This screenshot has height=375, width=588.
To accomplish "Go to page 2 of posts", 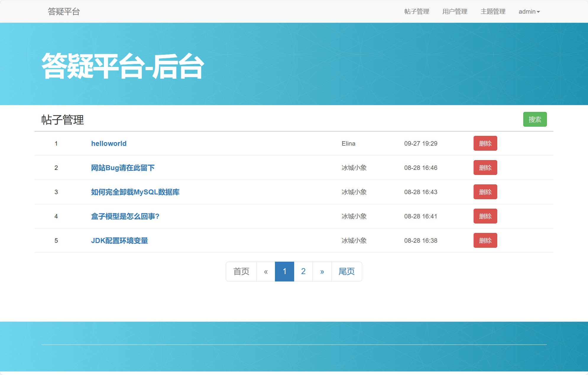I will coord(303,271).
